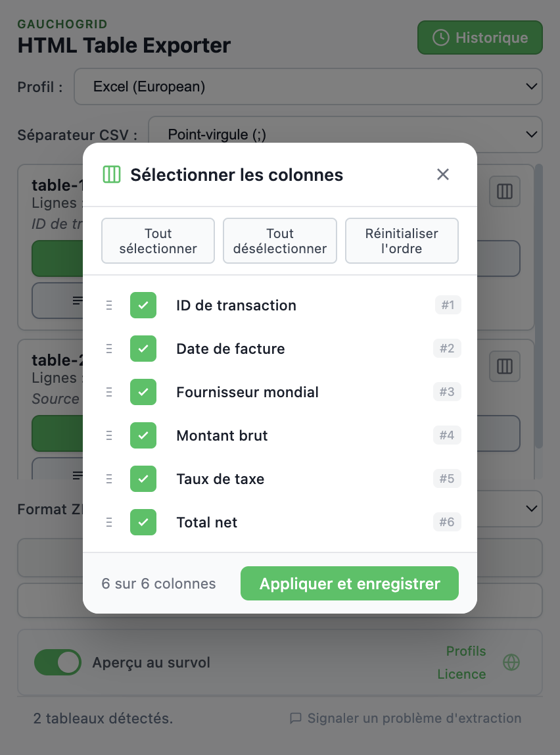Viewport: 560px width, 755px height.
Task: Click the green columns icon in dialog header
Action: pyautogui.click(x=112, y=174)
